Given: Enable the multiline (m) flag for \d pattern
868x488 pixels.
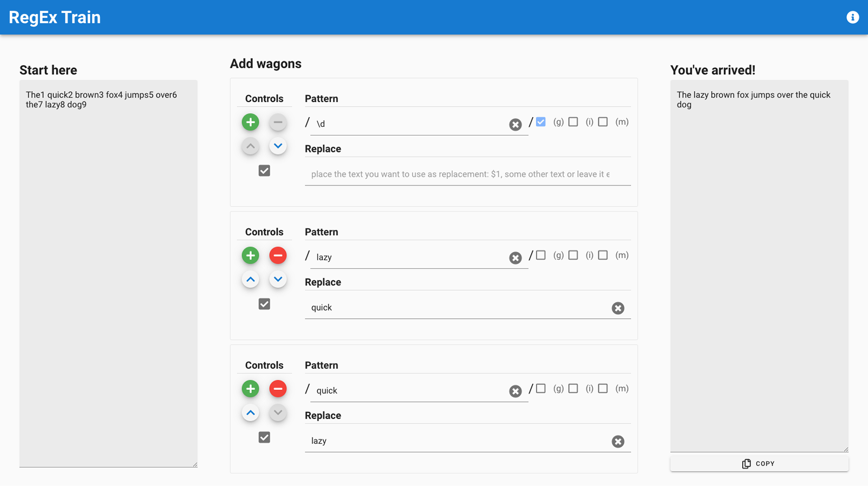Looking at the screenshot, I should 603,122.
